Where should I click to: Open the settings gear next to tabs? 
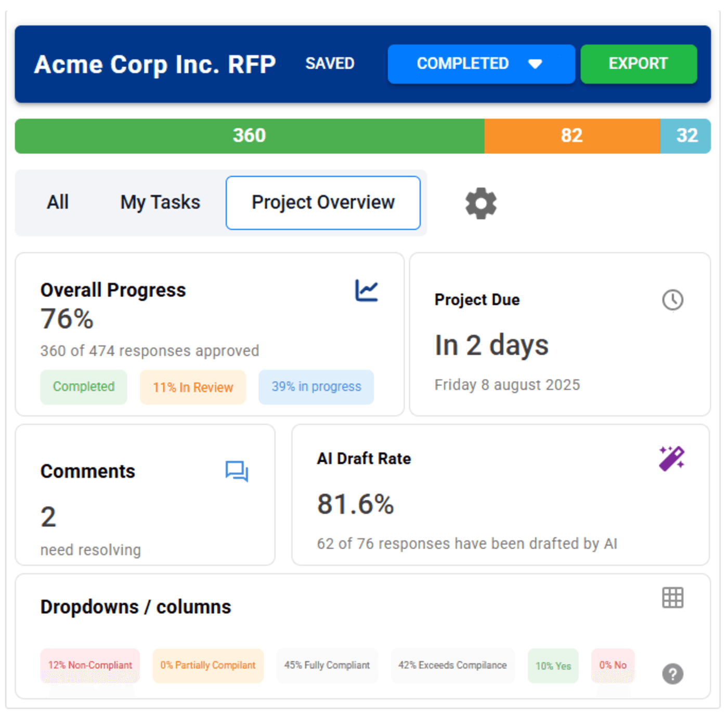(480, 203)
